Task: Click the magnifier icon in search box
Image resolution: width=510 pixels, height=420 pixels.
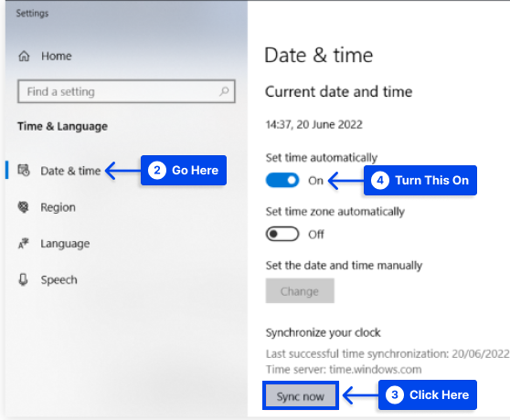Action: click(224, 91)
